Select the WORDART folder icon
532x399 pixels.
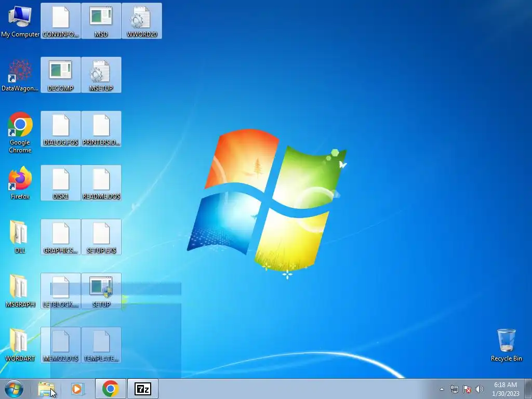click(x=20, y=345)
